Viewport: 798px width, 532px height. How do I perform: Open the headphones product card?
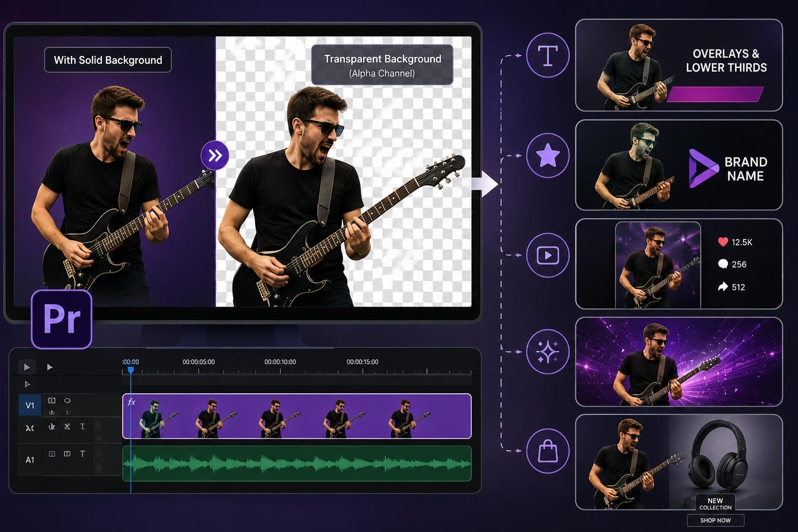pyautogui.click(x=679, y=462)
